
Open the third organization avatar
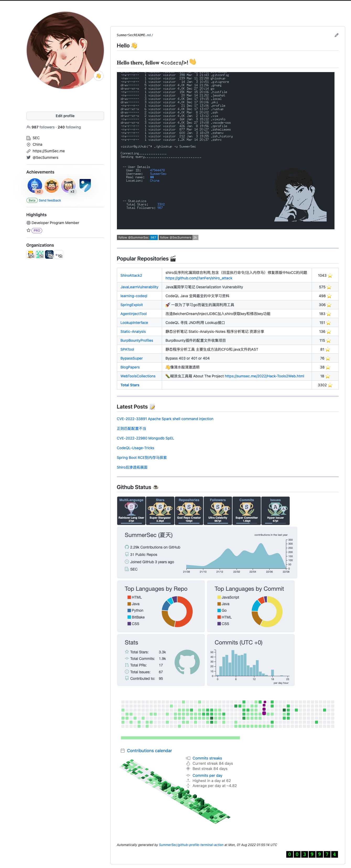(x=49, y=255)
